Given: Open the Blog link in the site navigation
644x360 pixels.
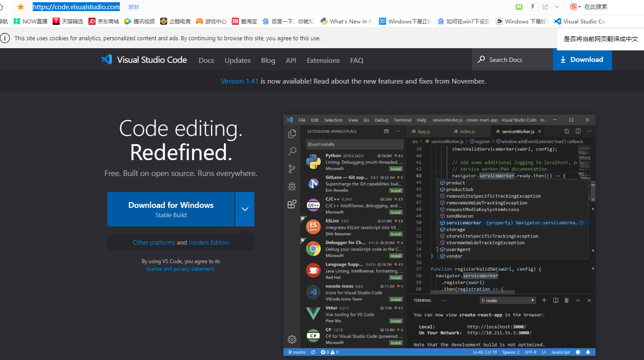Looking at the screenshot, I should (x=268, y=60).
